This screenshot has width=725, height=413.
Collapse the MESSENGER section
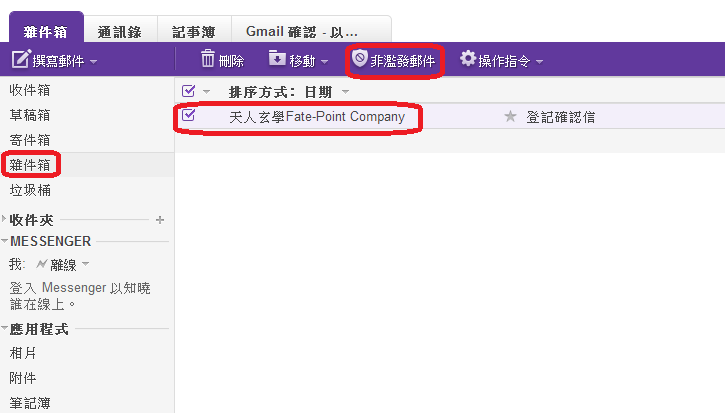tap(5, 241)
